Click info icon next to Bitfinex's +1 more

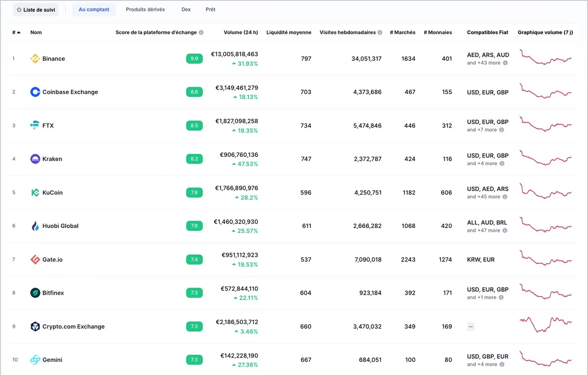502,297
